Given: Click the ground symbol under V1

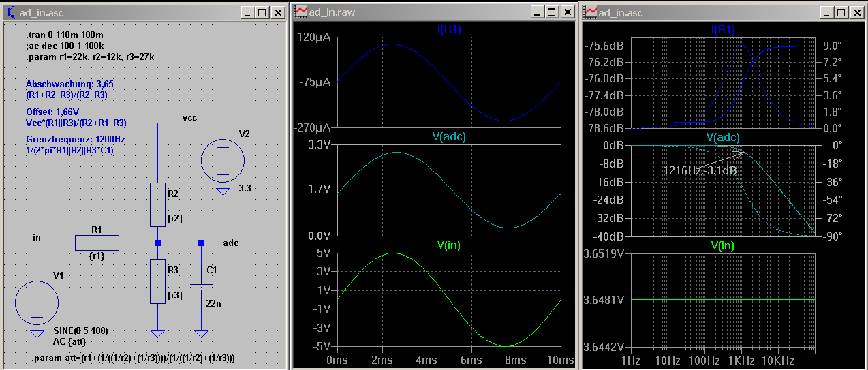Looking at the screenshot, I should pyautogui.click(x=37, y=333).
